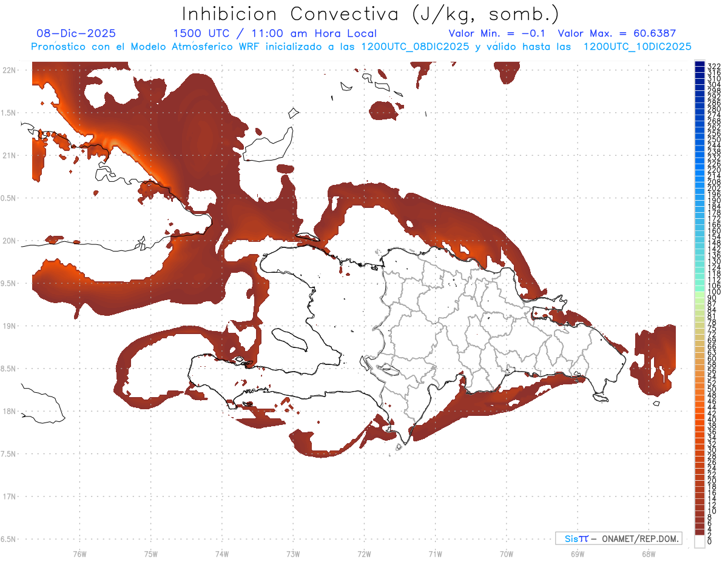Viewport: 728px width, 562px height.
Task: Click the '70W' longitude label
Action: click(x=507, y=554)
